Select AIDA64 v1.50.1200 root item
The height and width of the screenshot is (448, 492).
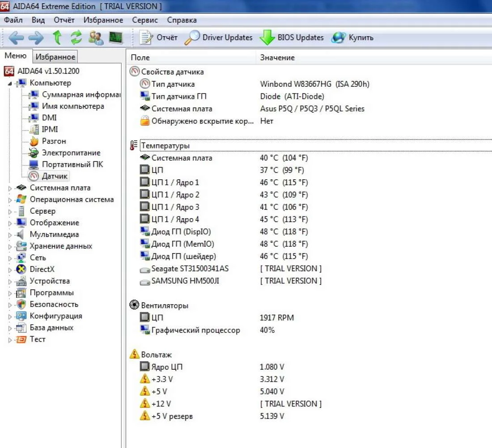(x=42, y=71)
